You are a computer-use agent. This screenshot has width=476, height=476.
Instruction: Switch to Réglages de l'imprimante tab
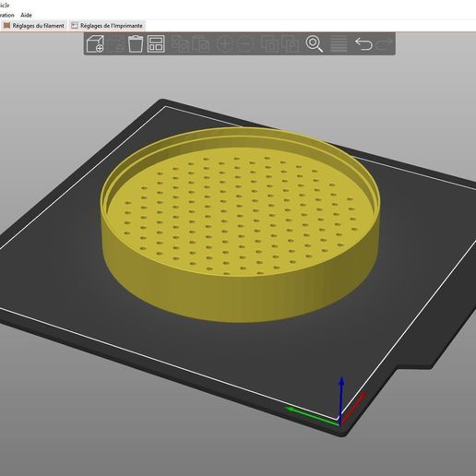[x=108, y=26]
